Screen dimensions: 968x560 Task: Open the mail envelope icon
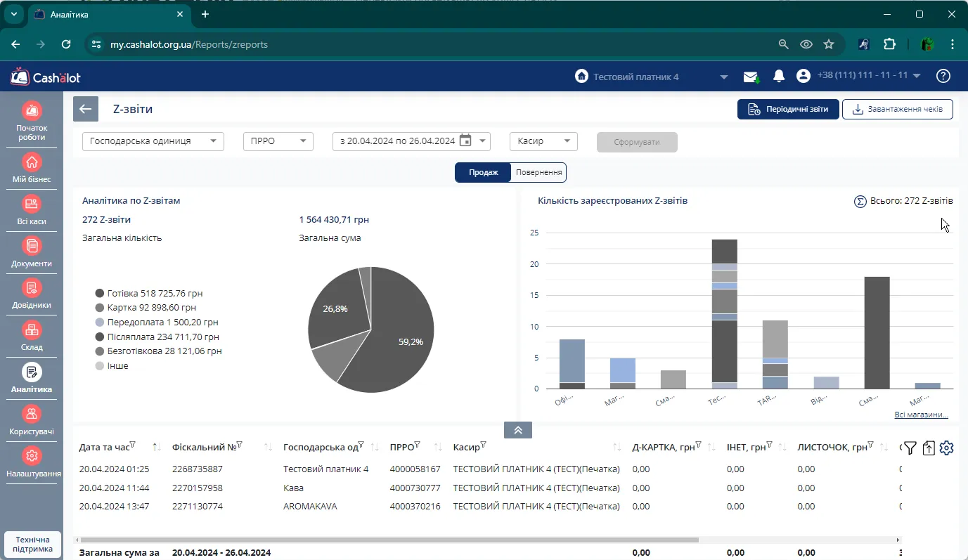(751, 77)
